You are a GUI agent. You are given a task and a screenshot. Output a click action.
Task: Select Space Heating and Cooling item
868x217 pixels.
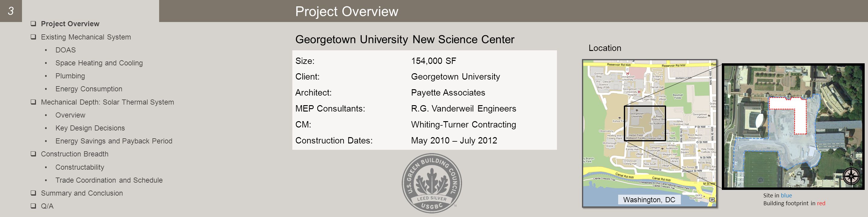(99, 63)
